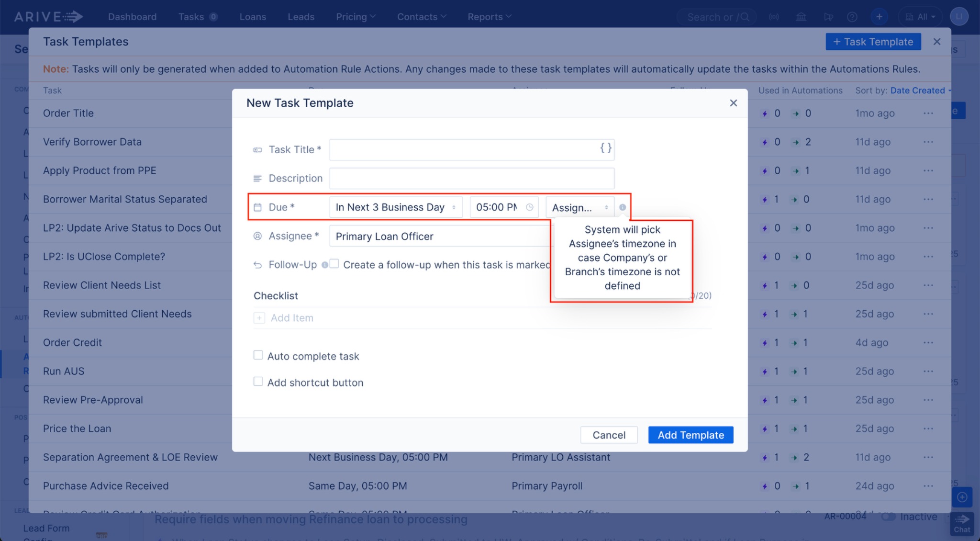This screenshot has height=541, width=980.
Task: Change the Sort by Date Created order
Action: click(x=919, y=90)
